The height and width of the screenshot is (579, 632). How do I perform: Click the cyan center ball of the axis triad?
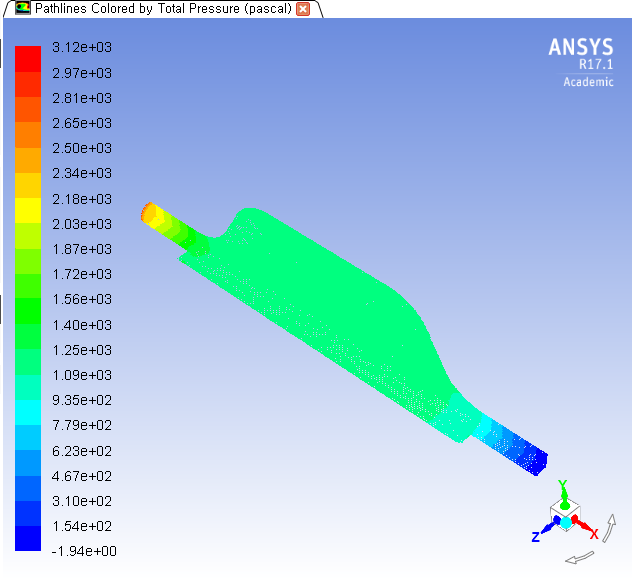coord(566,522)
